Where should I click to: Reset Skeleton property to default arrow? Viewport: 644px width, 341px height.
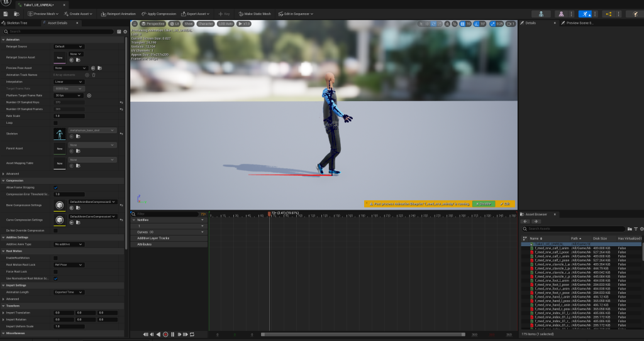tap(121, 134)
